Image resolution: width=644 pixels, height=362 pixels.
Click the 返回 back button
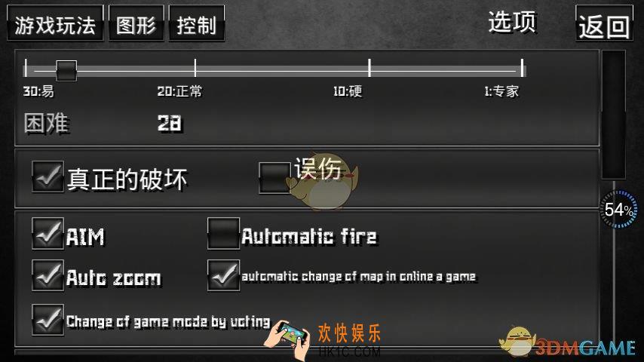[x=604, y=23]
